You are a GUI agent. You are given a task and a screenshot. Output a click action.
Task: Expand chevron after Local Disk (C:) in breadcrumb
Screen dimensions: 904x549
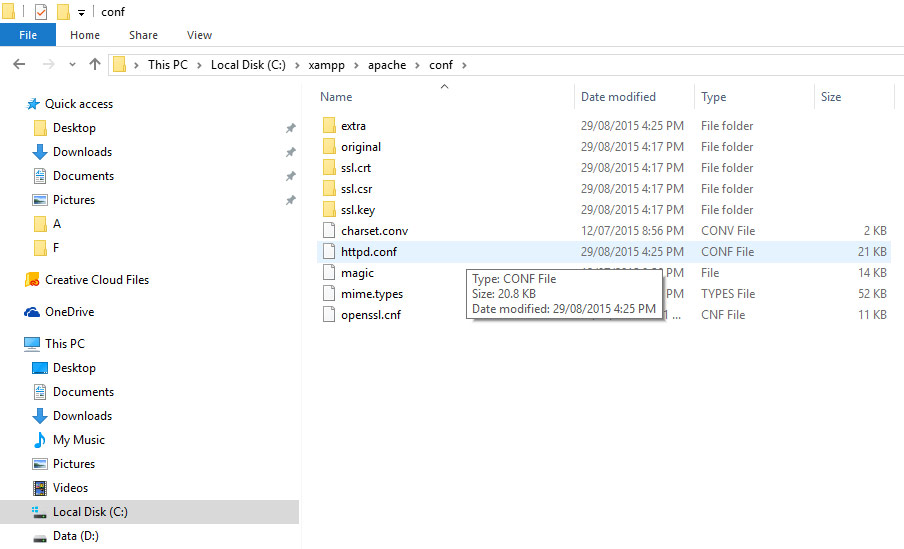click(x=297, y=65)
